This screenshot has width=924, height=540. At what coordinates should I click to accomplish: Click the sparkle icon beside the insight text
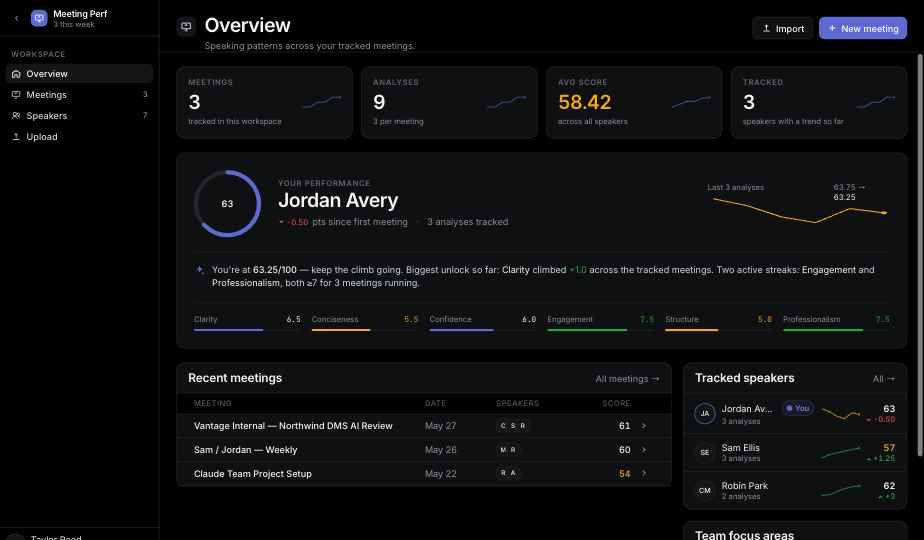(x=200, y=269)
